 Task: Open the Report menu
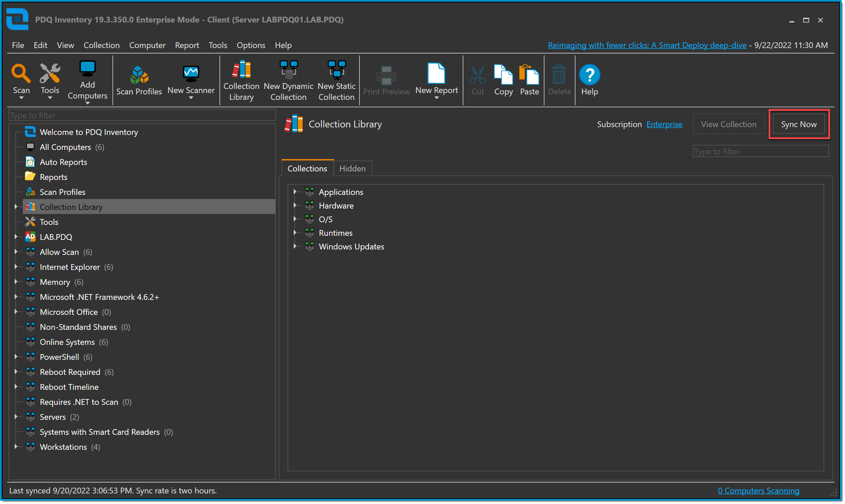tap(187, 45)
